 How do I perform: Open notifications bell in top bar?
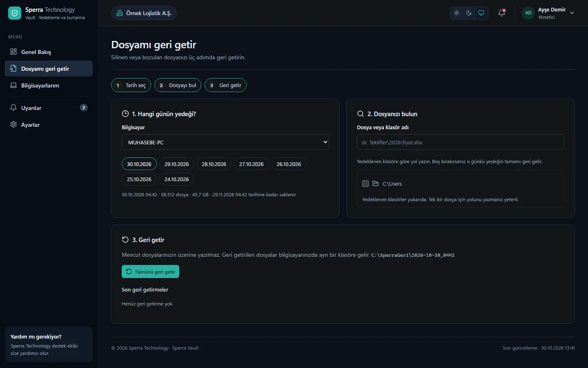[502, 13]
